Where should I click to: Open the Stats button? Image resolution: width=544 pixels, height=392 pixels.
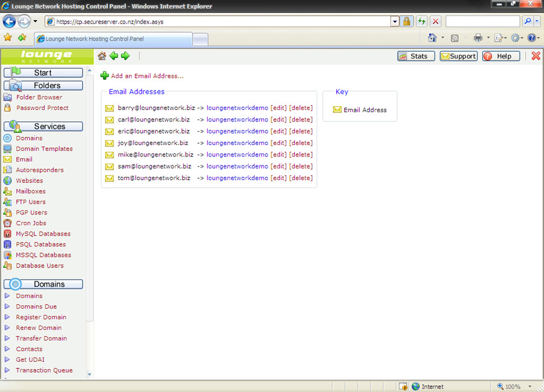pyautogui.click(x=413, y=56)
